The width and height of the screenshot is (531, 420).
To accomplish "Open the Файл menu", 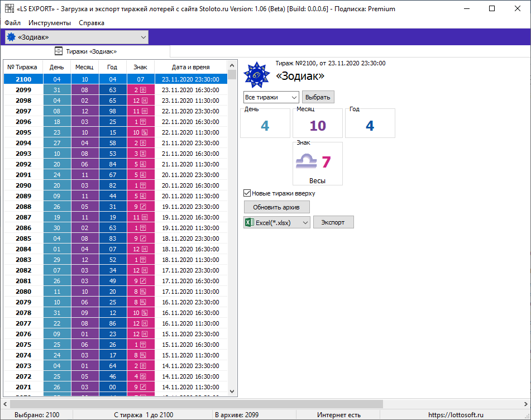I will [x=12, y=23].
